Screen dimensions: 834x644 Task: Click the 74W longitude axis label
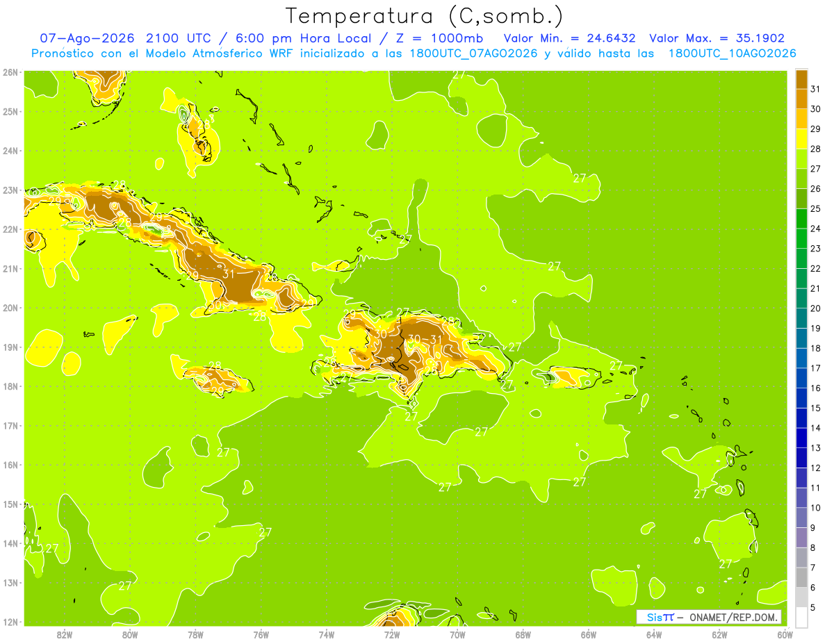click(326, 634)
